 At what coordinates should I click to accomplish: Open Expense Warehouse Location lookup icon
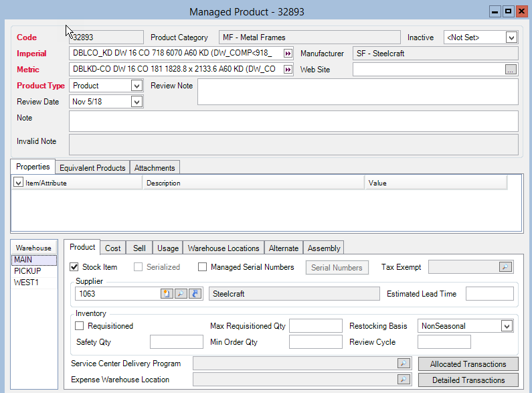coord(403,380)
